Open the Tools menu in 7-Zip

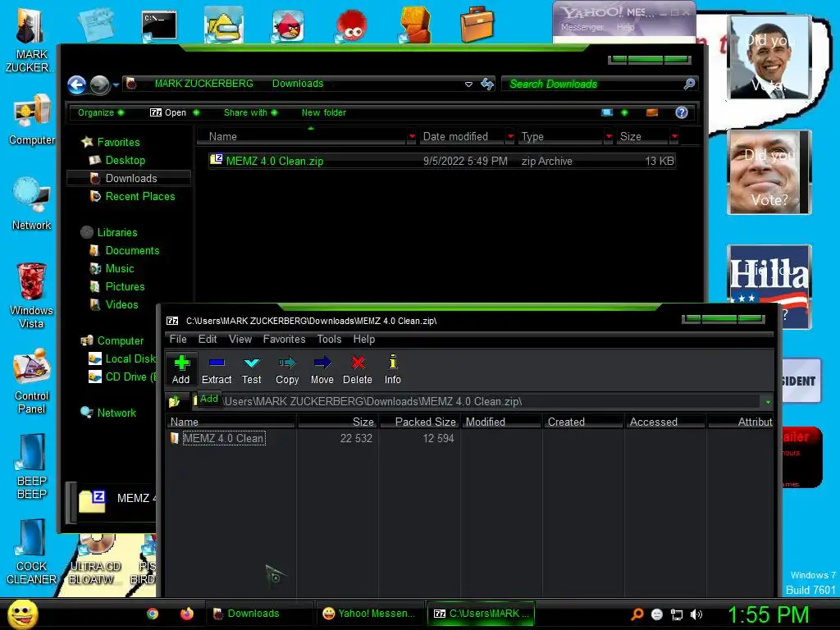tap(329, 339)
